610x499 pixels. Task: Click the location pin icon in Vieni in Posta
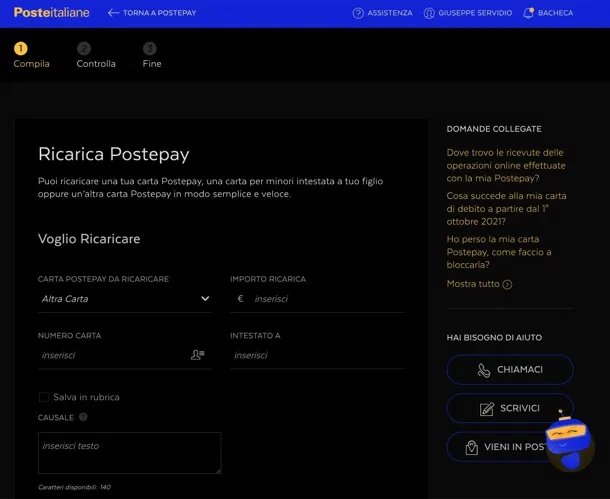(472, 448)
